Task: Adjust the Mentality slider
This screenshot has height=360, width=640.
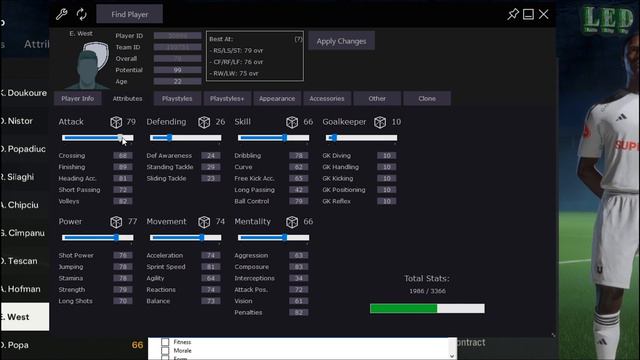Action: (273, 238)
